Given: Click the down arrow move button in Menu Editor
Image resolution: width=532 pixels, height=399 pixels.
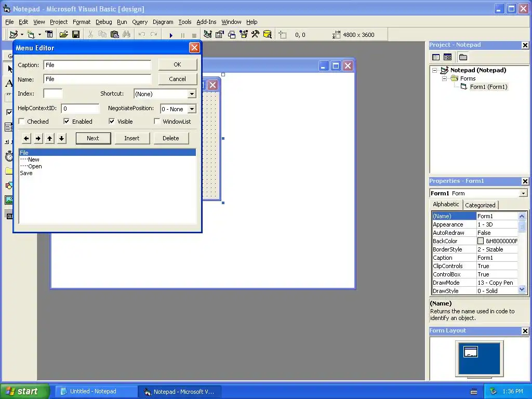Looking at the screenshot, I should 61,138.
